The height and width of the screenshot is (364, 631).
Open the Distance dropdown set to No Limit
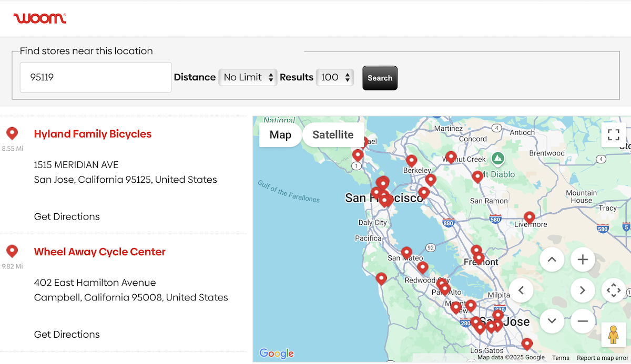(248, 77)
